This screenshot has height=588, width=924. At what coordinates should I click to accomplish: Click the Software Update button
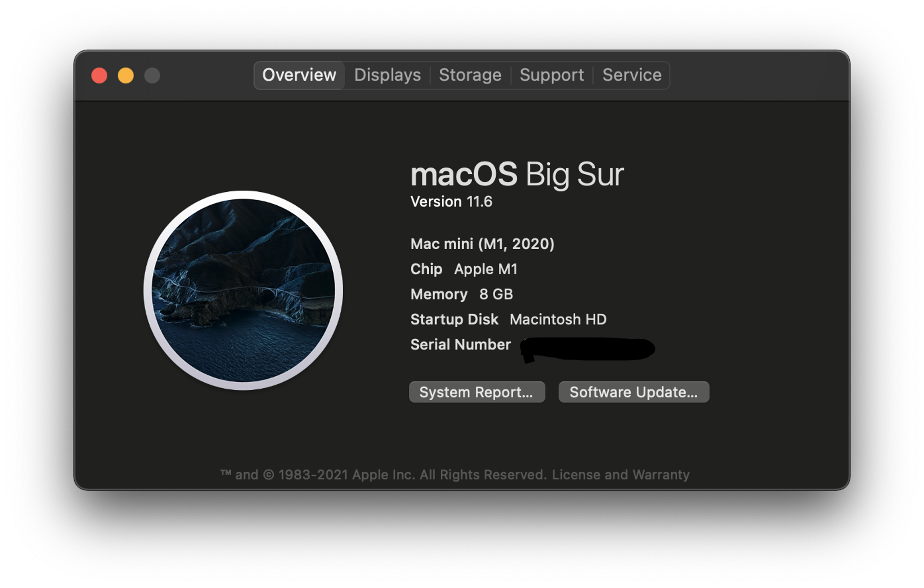tap(633, 392)
